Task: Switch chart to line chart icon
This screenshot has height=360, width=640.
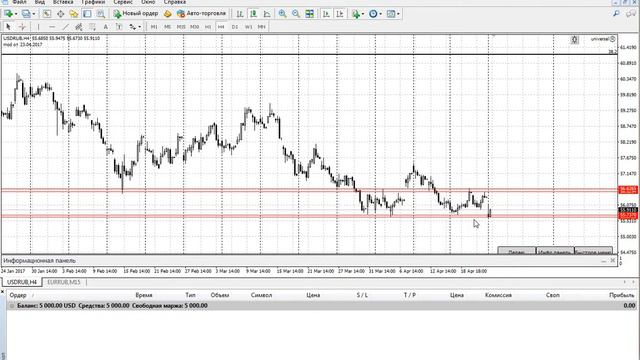Action: [267, 14]
